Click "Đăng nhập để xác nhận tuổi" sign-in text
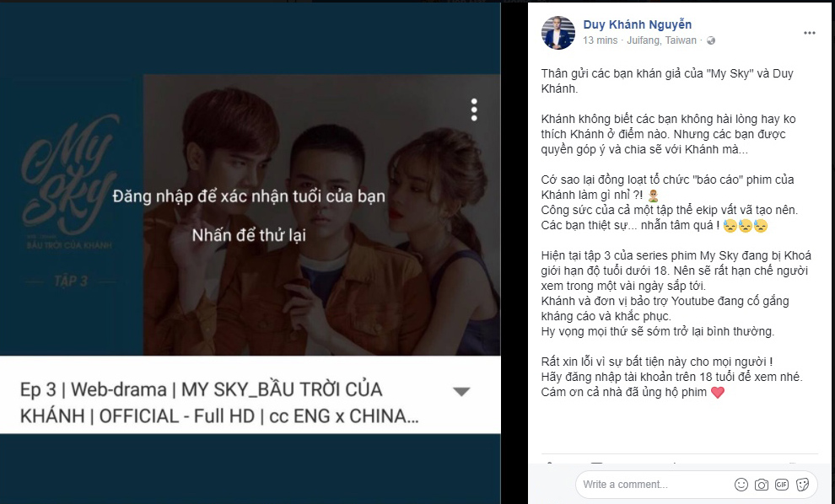The height and width of the screenshot is (504, 835). tap(249, 196)
